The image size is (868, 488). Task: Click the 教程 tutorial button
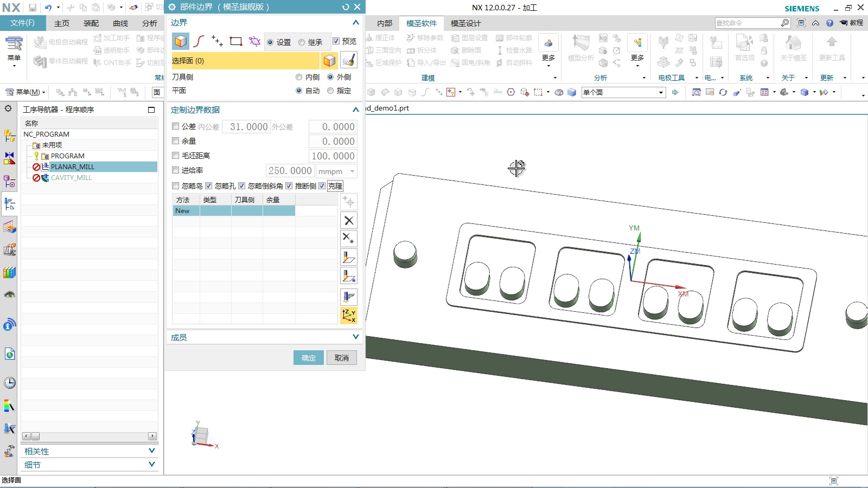pyautogui.click(x=852, y=23)
